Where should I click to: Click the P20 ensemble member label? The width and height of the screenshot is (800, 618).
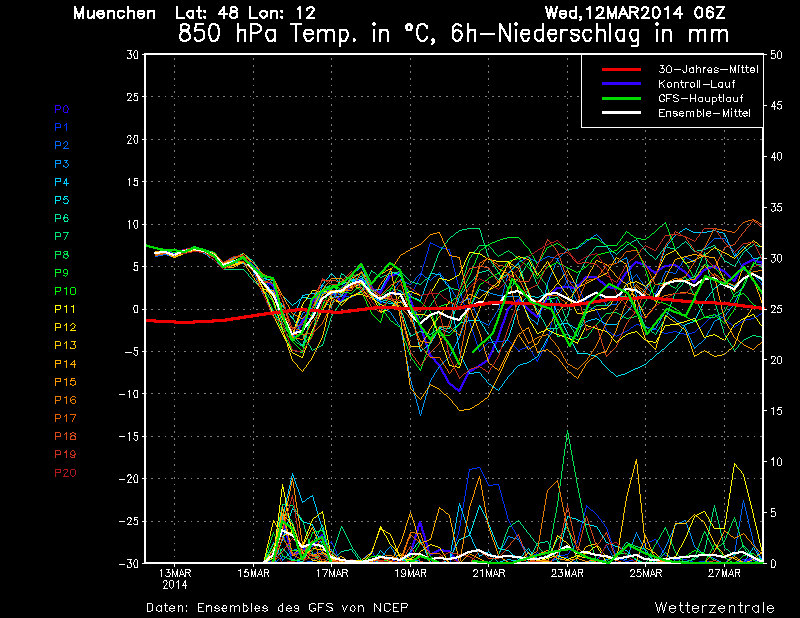(65, 473)
